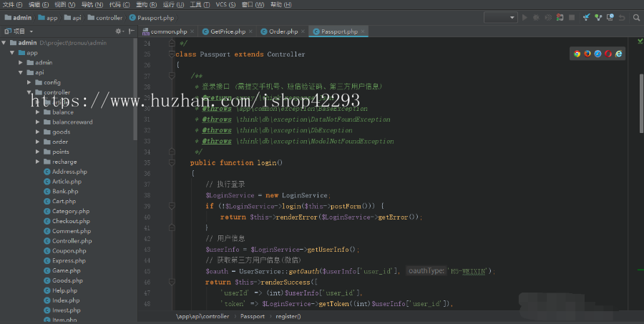Select Cart.php in project tree
Screen dimensions: 644x324
point(59,201)
